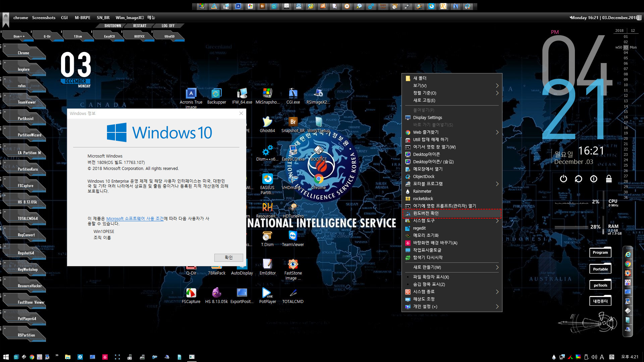Launch EmEditor desktop icon
The image size is (644, 362).
click(x=267, y=267)
